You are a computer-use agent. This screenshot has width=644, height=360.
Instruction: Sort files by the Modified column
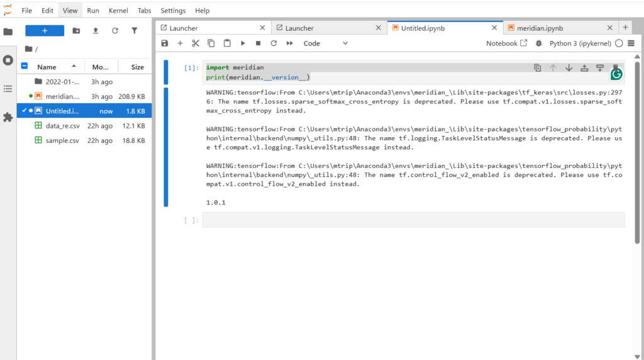pyautogui.click(x=101, y=67)
